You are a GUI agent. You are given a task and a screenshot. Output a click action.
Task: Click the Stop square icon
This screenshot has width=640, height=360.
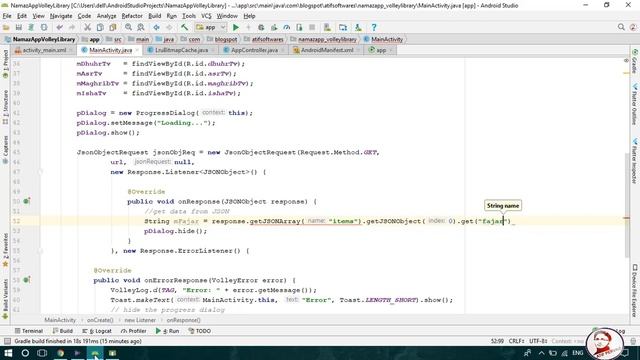[312, 27]
